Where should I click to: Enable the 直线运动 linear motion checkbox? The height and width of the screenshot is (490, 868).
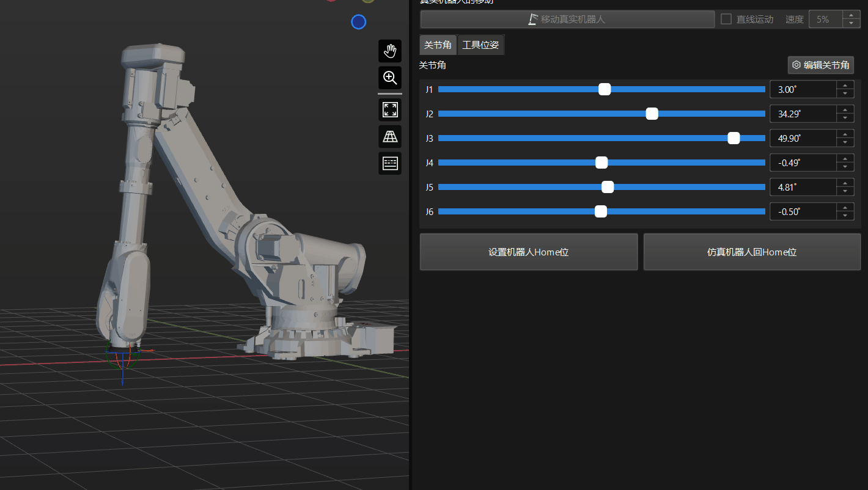pyautogui.click(x=726, y=20)
